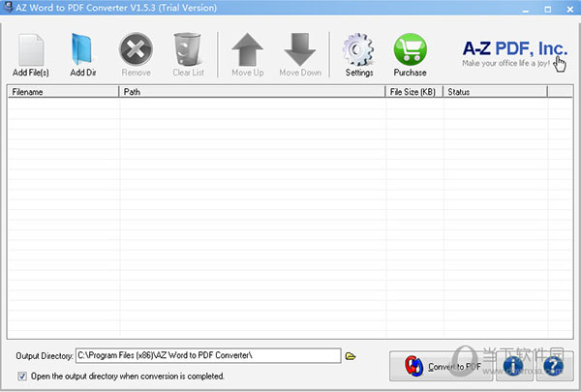Close the AZ Word to PDF Converter window
Viewport: 581px width, 392px height.
(570, 10)
